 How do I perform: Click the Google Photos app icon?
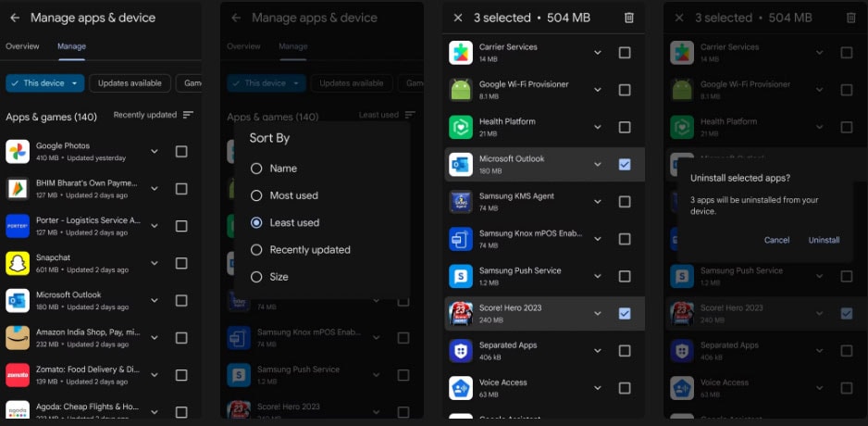(18, 152)
